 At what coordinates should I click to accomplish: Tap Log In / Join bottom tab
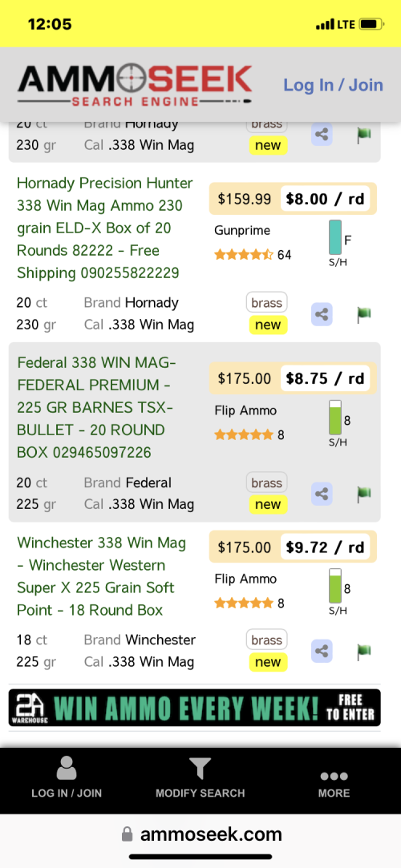tap(67, 778)
